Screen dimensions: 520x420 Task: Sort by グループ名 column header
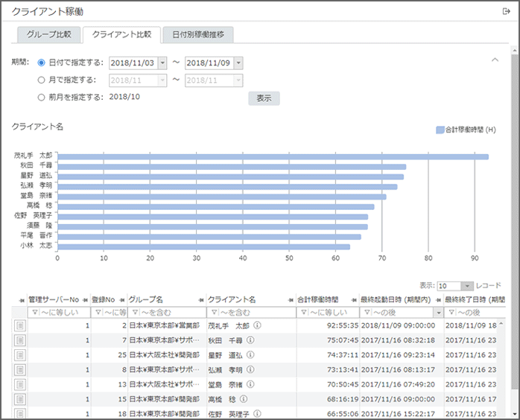coord(145,300)
